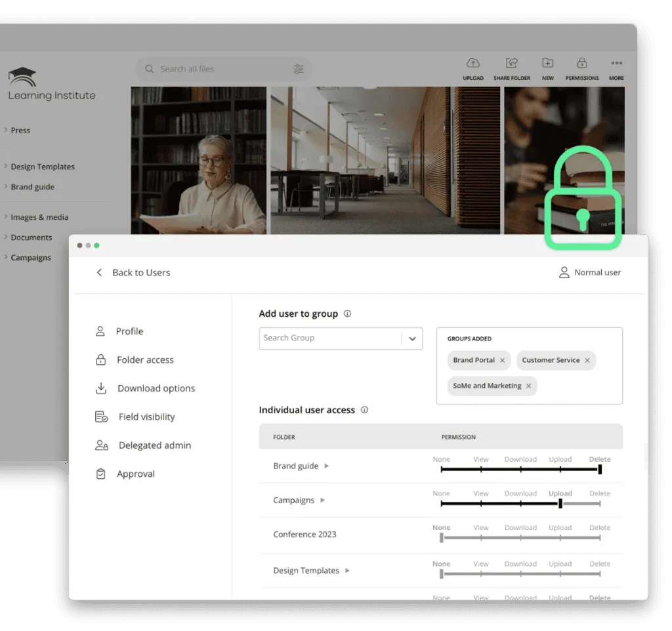This screenshot has height=631, width=672.
Task: Click the Conference 2023 folder name
Action: (x=304, y=535)
